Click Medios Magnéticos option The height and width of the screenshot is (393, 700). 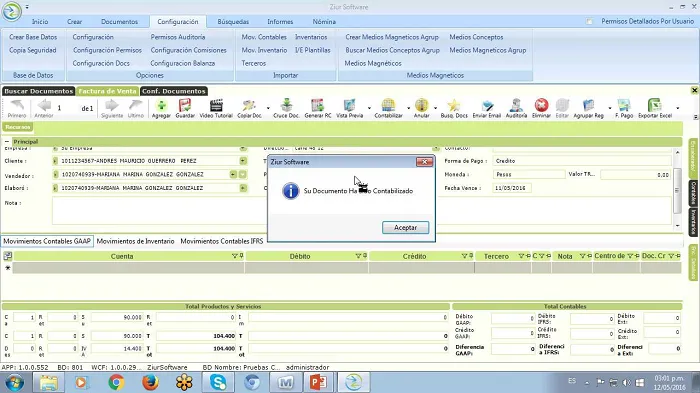(x=373, y=63)
